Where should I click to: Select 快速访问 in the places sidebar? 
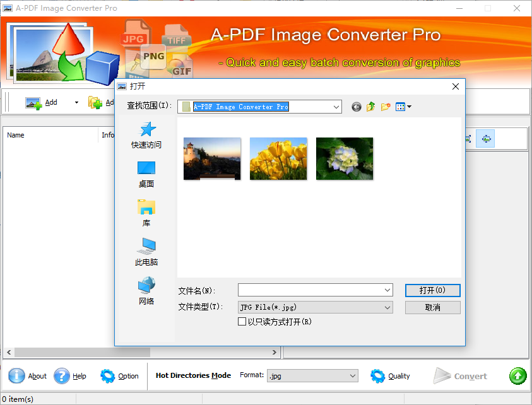pos(146,135)
